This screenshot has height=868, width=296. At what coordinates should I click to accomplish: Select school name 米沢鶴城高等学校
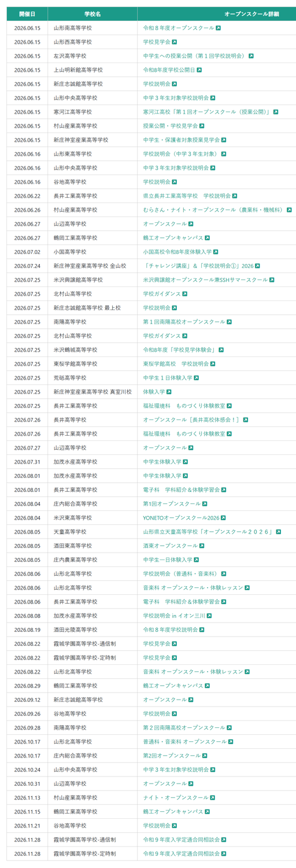click(x=75, y=350)
